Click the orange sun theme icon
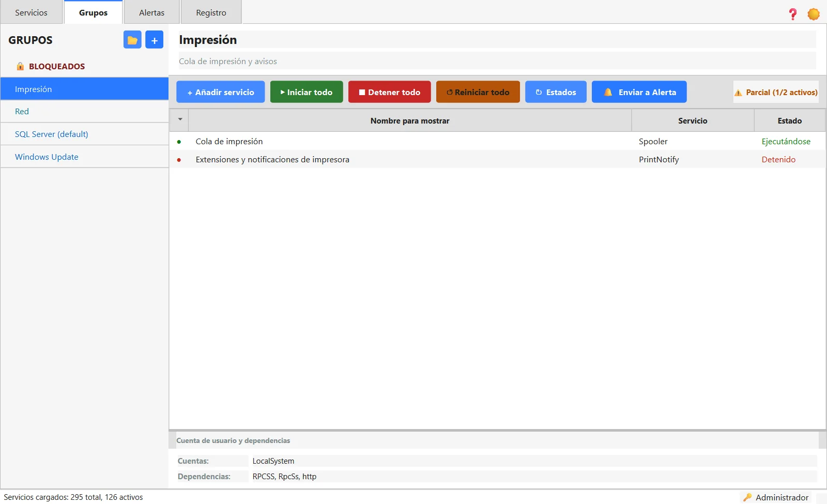Image resolution: width=827 pixels, height=504 pixels. [x=814, y=14]
